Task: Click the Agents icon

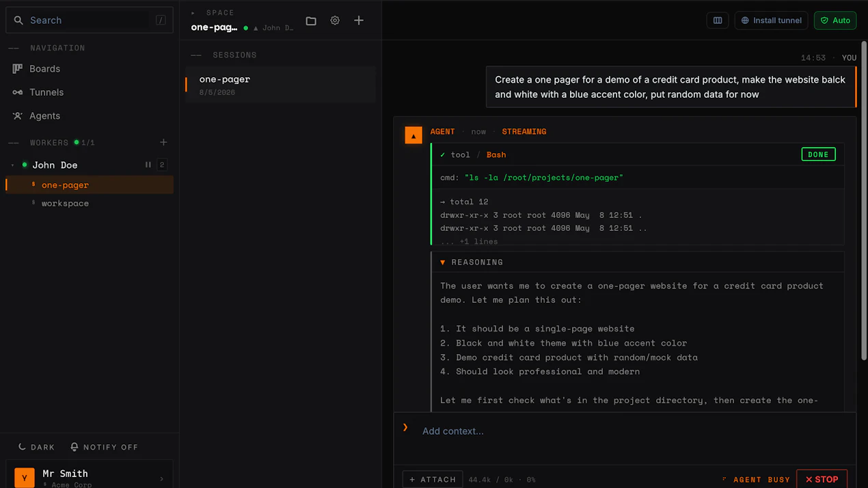Action: (18, 116)
